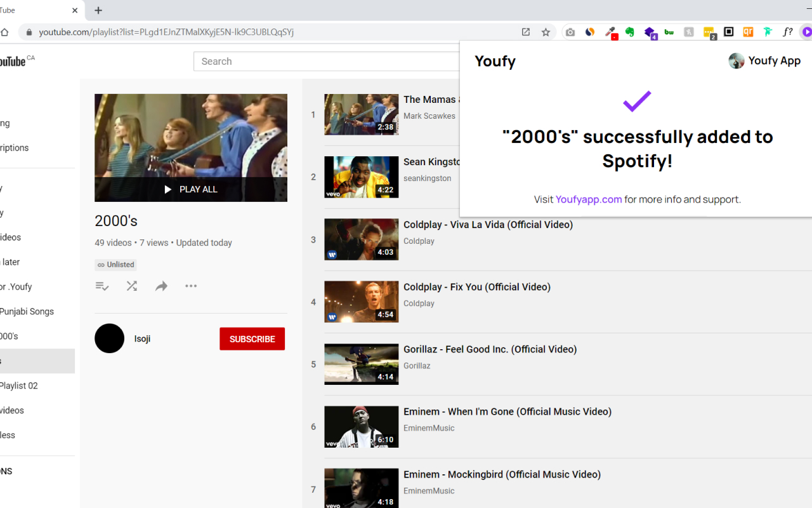The width and height of the screenshot is (812, 508).
Task: Play all videos via playlist cover thumbnail
Action: pyautogui.click(x=191, y=148)
